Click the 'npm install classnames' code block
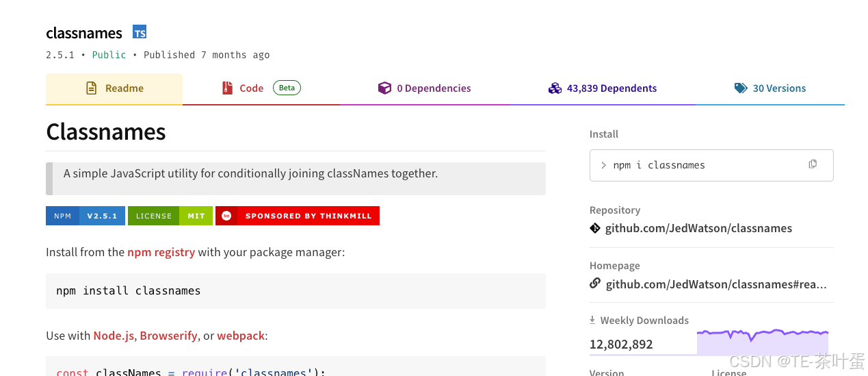The image size is (868, 376). point(295,290)
